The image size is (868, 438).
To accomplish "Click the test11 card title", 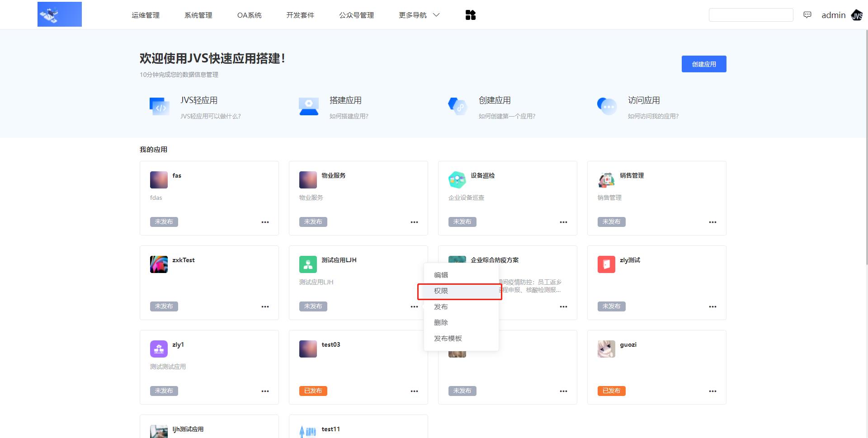I will [331, 429].
